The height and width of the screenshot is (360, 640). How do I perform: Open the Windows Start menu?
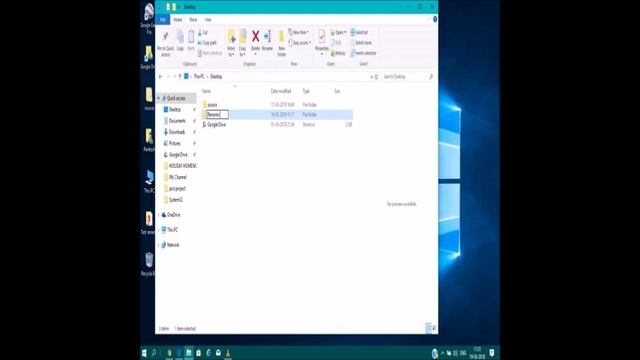pyautogui.click(x=144, y=353)
